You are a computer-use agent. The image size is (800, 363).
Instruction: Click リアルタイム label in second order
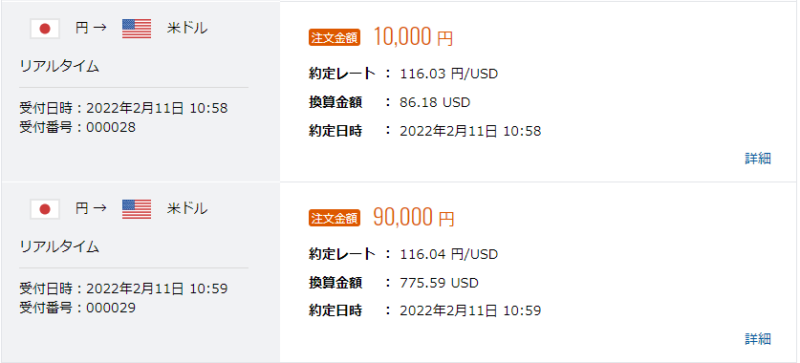click(59, 247)
